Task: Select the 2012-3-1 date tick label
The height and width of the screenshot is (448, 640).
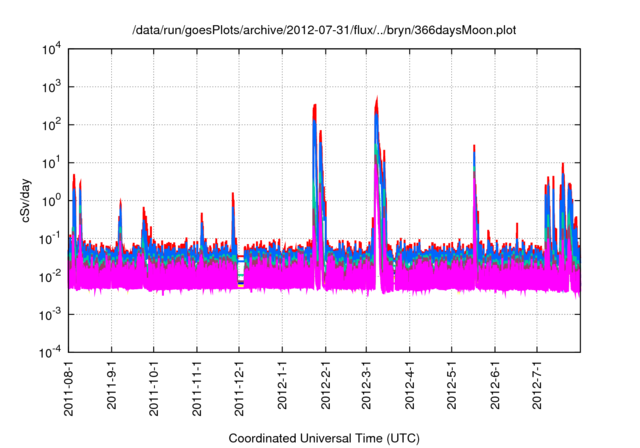Action: 366,389
